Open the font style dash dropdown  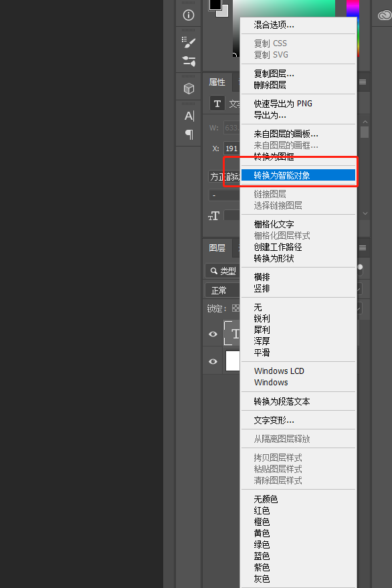224,195
